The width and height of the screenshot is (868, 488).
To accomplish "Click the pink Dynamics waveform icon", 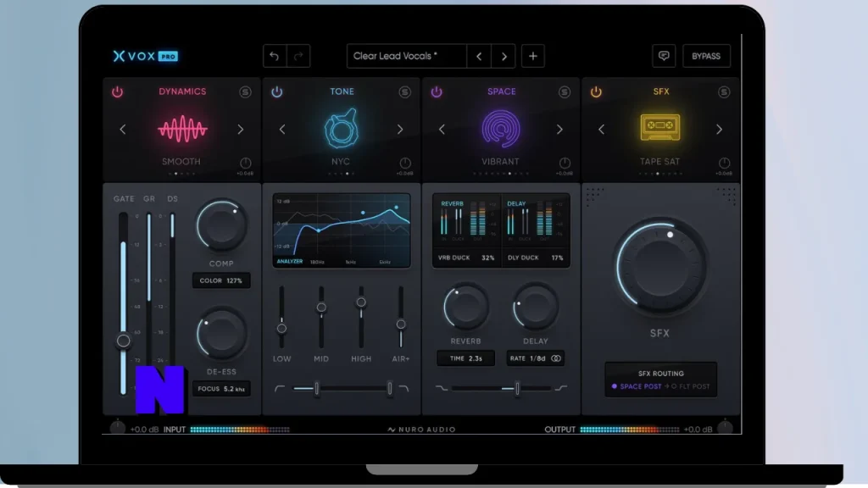I will pyautogui.click(x=182, y=129).
